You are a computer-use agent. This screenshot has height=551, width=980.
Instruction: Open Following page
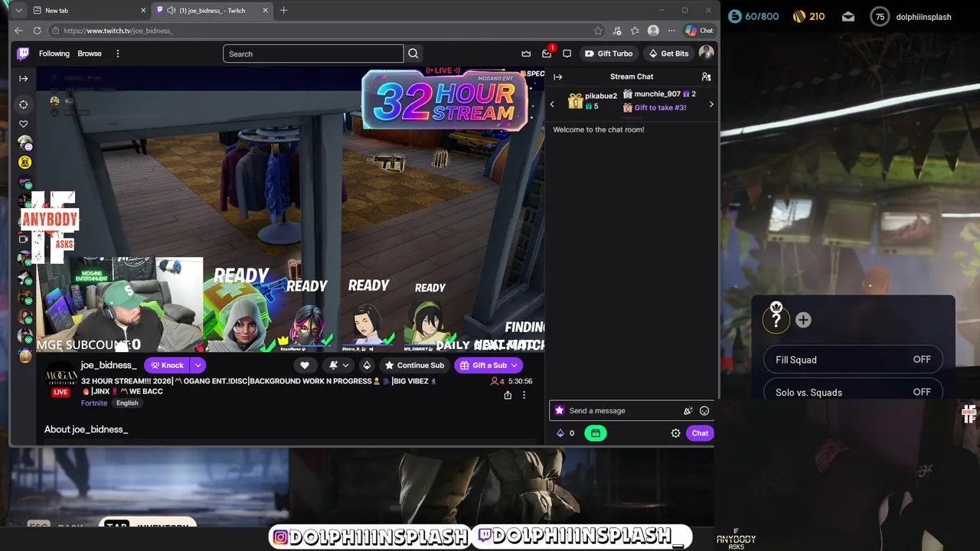point(54,54)
